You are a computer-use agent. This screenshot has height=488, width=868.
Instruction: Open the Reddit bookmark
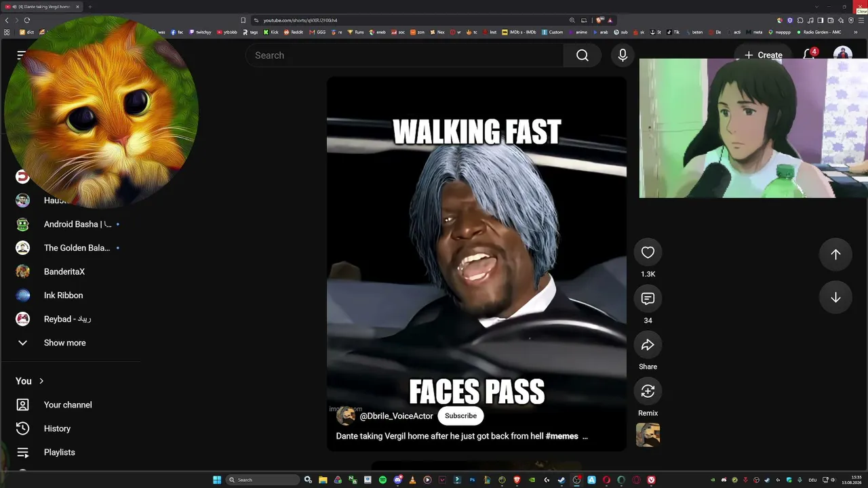coord(294,32)
